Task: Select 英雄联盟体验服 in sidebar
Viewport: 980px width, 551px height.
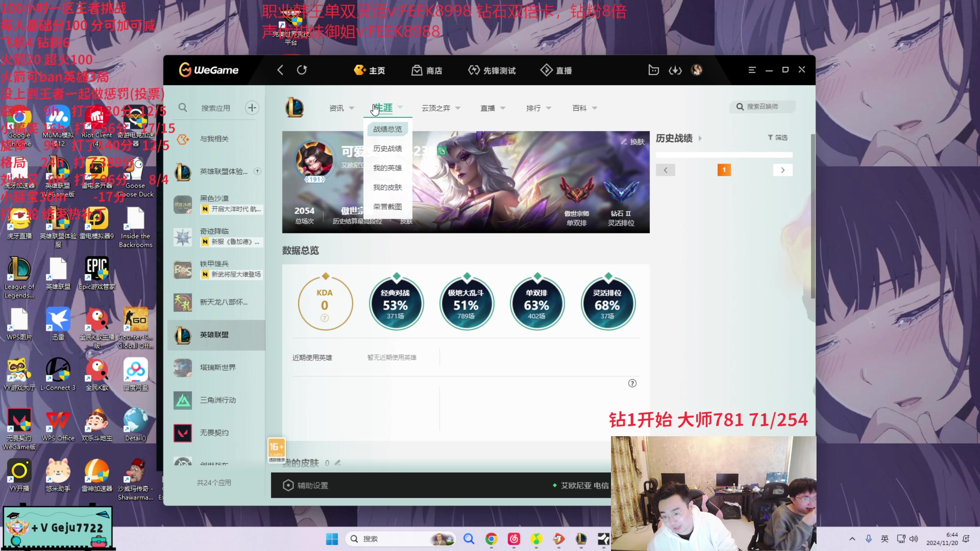Action: 216,171
